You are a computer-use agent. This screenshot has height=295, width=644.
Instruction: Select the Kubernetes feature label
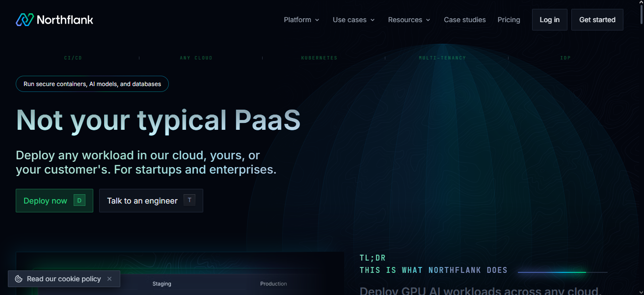pyautogui.click(x=319, y=58)
